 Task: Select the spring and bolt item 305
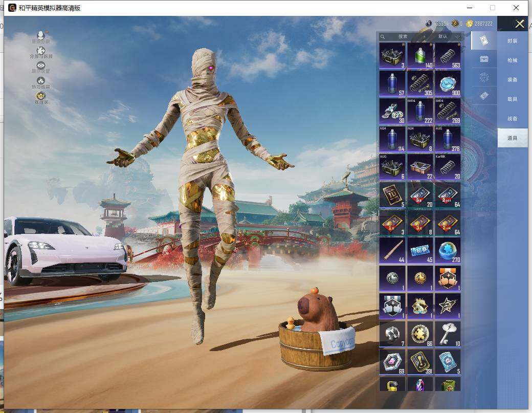(420, 84)
